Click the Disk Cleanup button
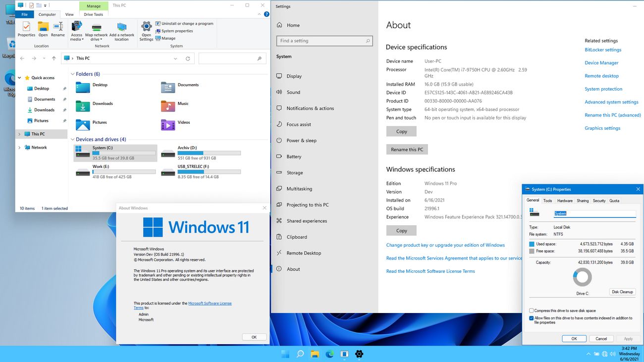This screenshot has height=362, width=644. click(x=622, y=292)
